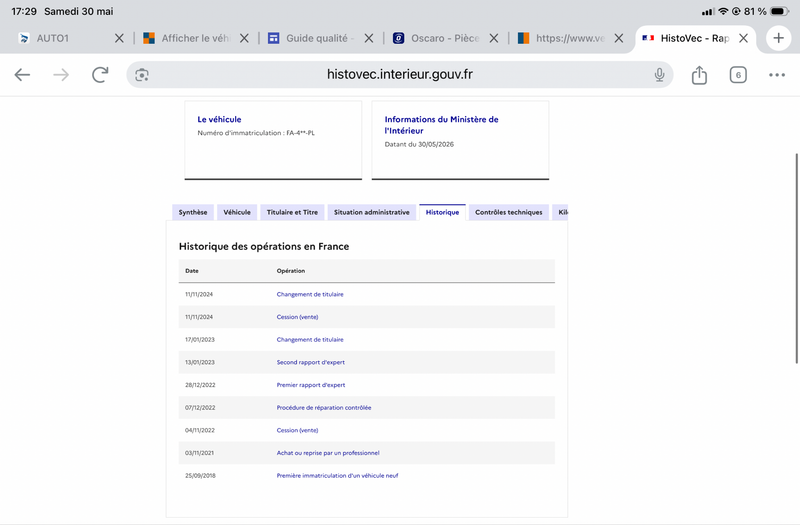Click the forward navigation arrow
The image size is (800, 525).
pyautogui.click(x=61, y=75)
